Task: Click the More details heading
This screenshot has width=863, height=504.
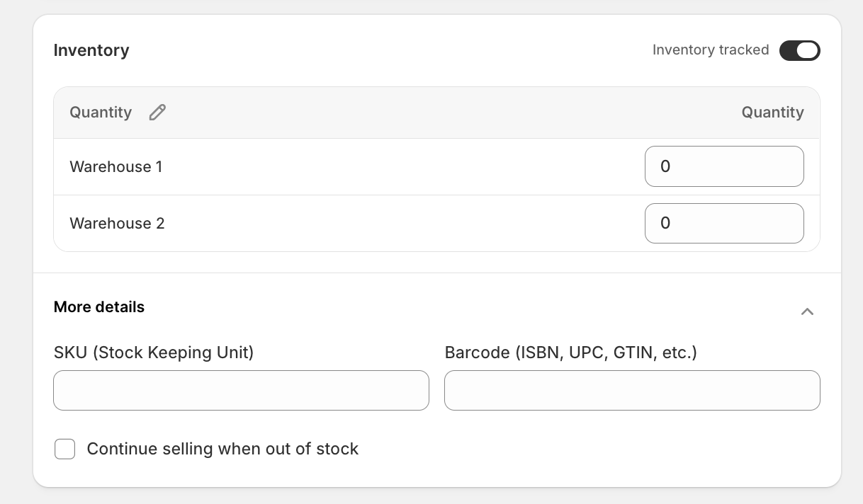Action: click(x=98, y=307)
